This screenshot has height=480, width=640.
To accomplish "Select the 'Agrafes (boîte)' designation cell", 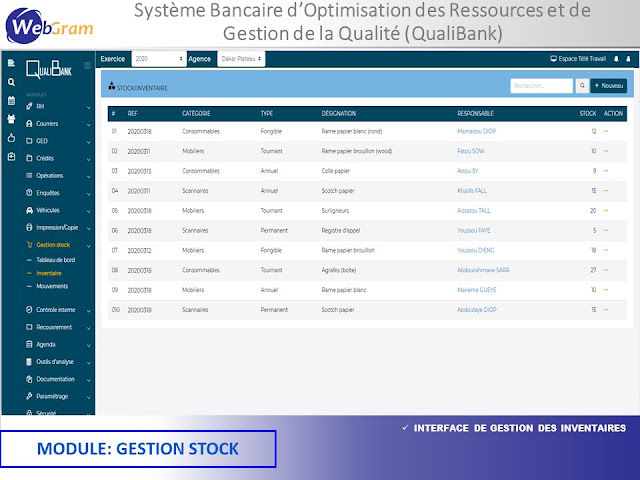I will tap(339, 270).
